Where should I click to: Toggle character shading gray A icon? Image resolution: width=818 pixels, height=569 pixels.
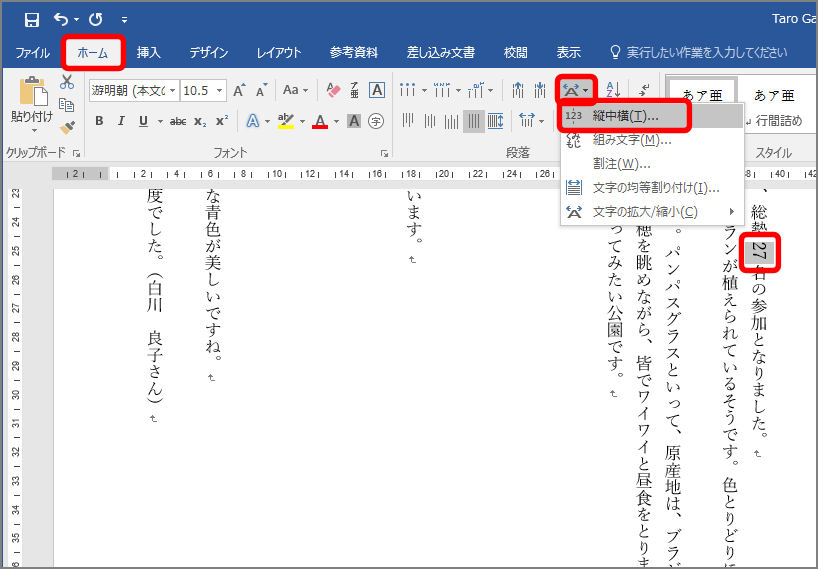coord(354,122)
